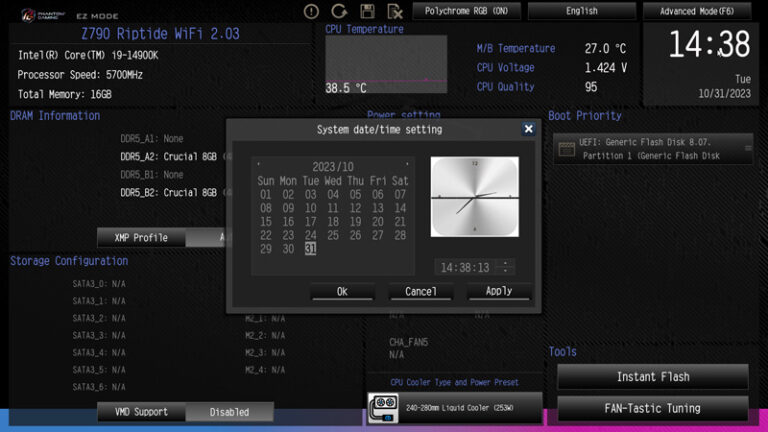Go to previous month in calendar
Viewport: 768px width, 432px height.
pyautogui.click(x=259, y=165)
